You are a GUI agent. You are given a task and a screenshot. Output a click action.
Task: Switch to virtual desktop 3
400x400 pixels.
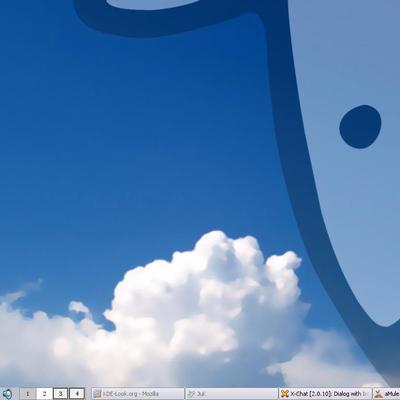pyautogui.click(x=60, y=394)
